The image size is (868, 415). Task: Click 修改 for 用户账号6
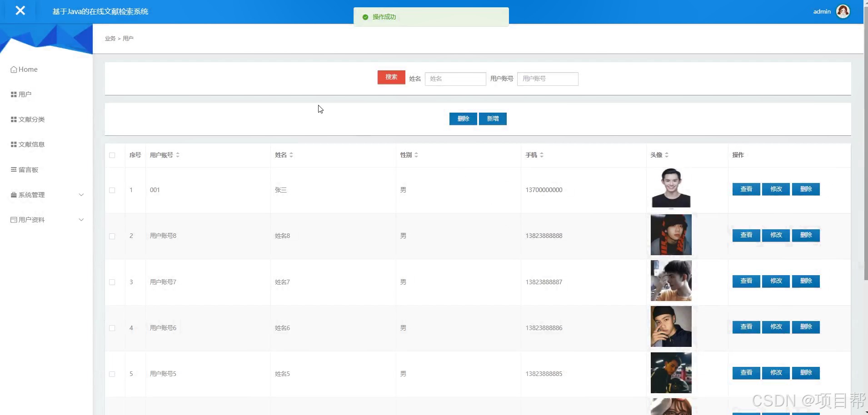click(776, 327)
